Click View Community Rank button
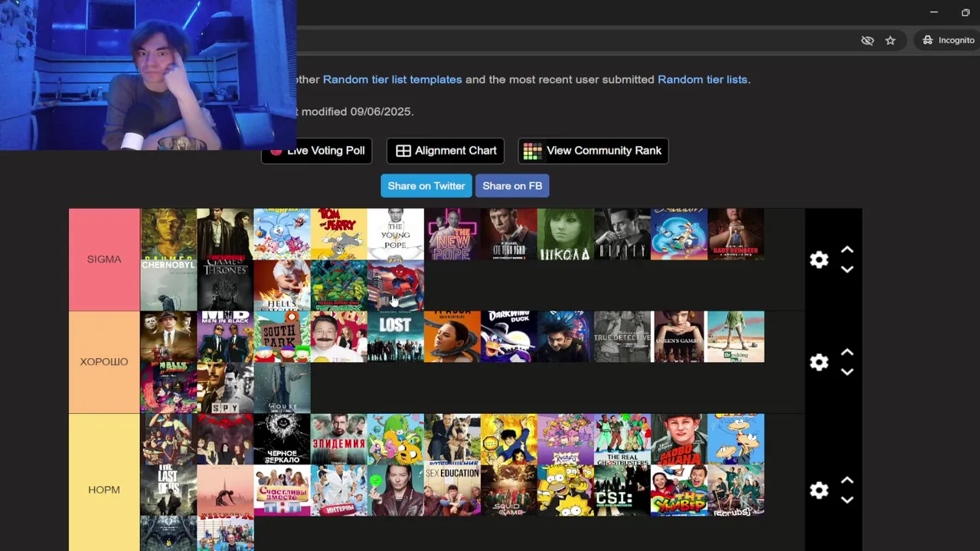This screenshot has width=980, height=551. pyautogui.click(x=593, y=151)
